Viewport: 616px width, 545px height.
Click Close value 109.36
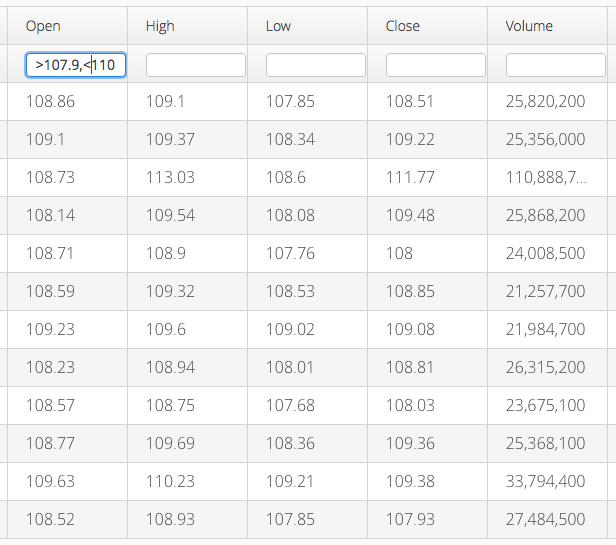click(410, 443)
